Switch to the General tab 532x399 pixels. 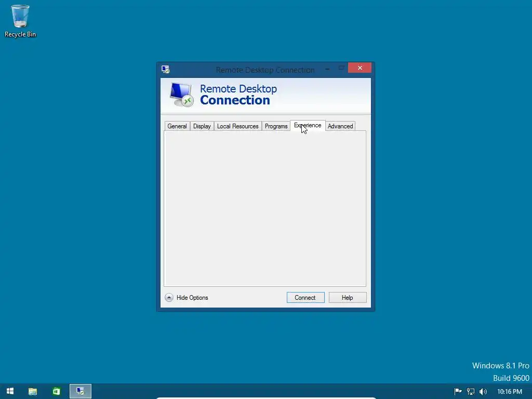[x=177, y=126]
